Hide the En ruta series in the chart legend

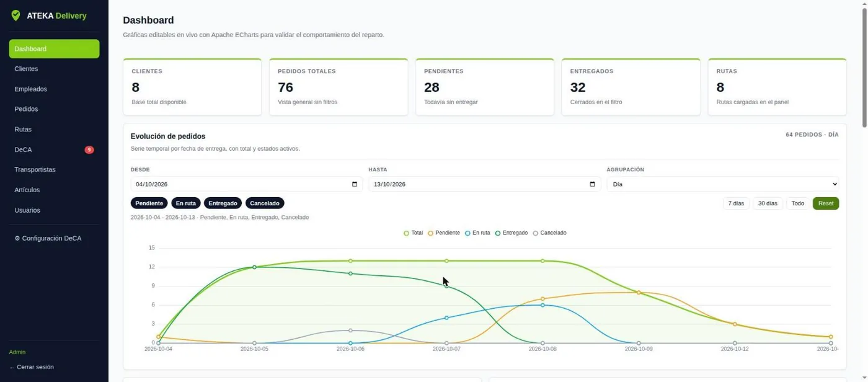477,233
